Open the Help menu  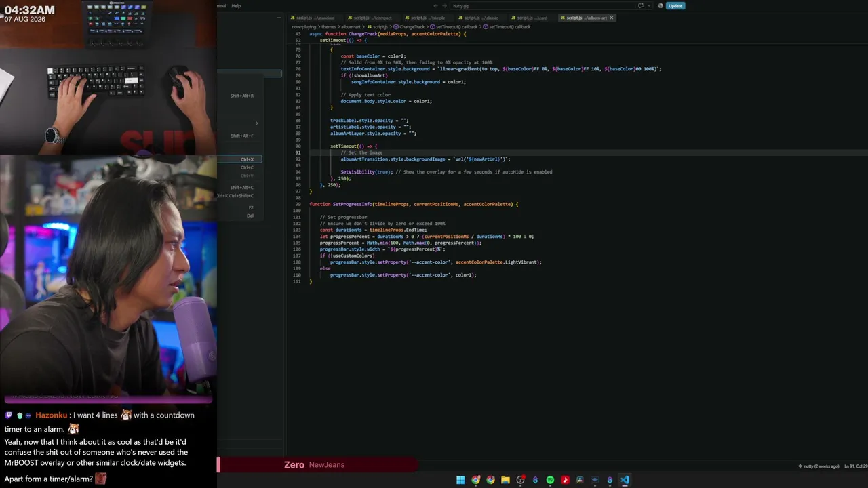(x=236, y=5)
